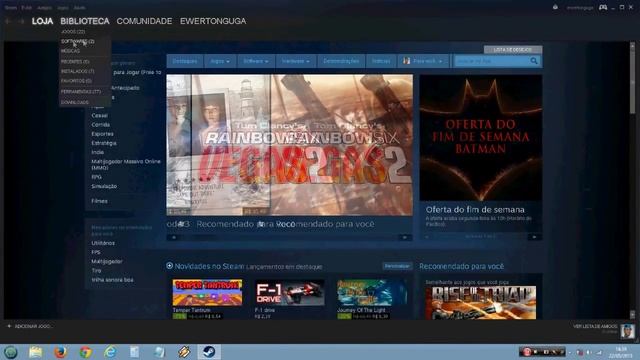Viewport: 640px width, 360px height.
Task: Go to previous featured carousel item
Action: tap(174, 237)
